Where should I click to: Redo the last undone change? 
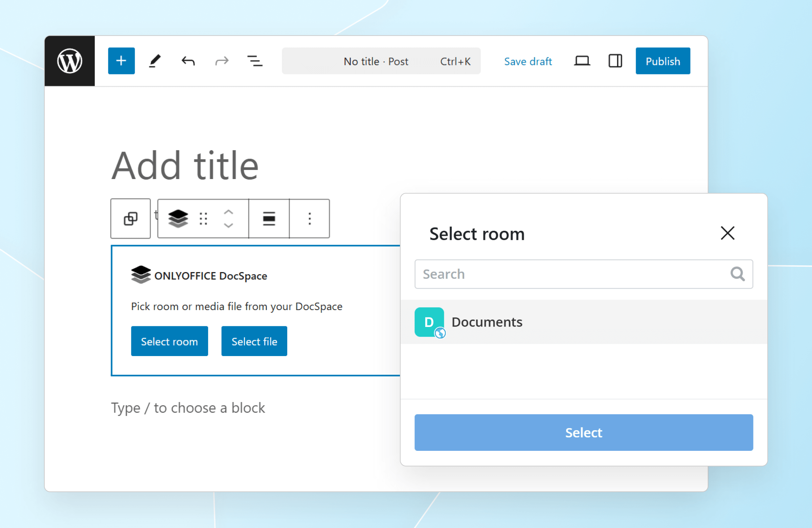click(x=222, y=61)
